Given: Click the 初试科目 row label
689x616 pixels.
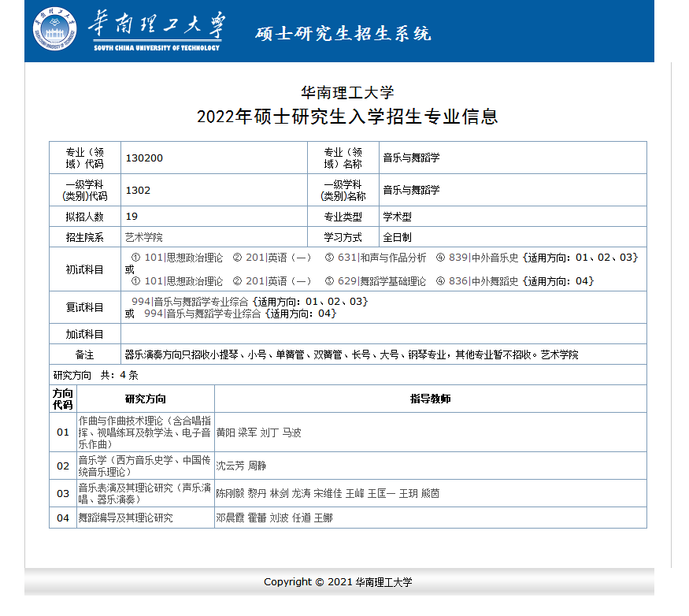Looking at the screenshot, I should (x=85, y=269).
